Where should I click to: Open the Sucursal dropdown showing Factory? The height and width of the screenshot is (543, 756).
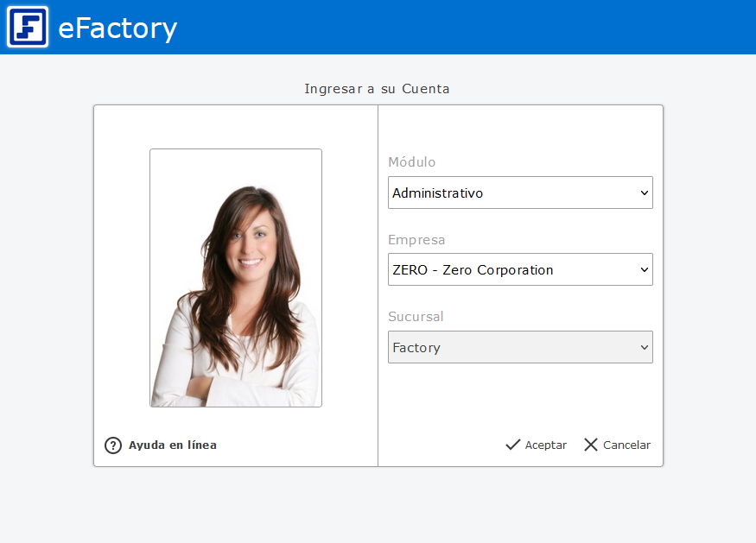(510, 347)
